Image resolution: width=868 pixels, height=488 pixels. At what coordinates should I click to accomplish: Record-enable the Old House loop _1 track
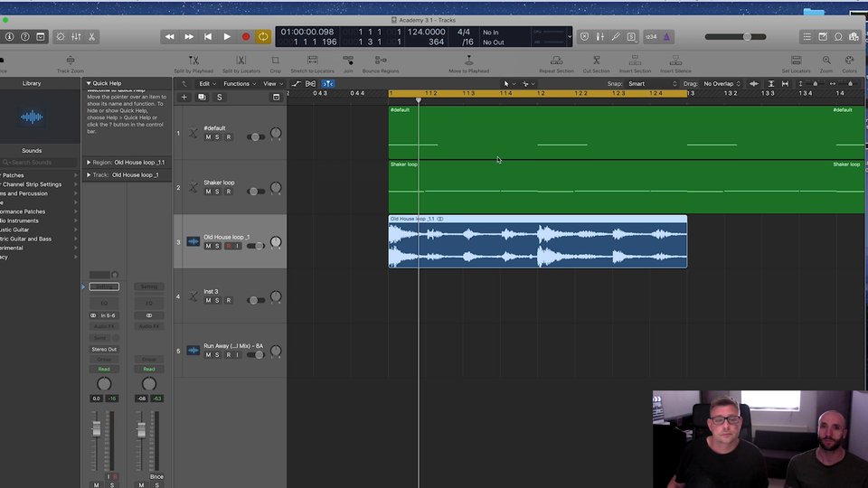pyautogui.click(x=228, y=246)
